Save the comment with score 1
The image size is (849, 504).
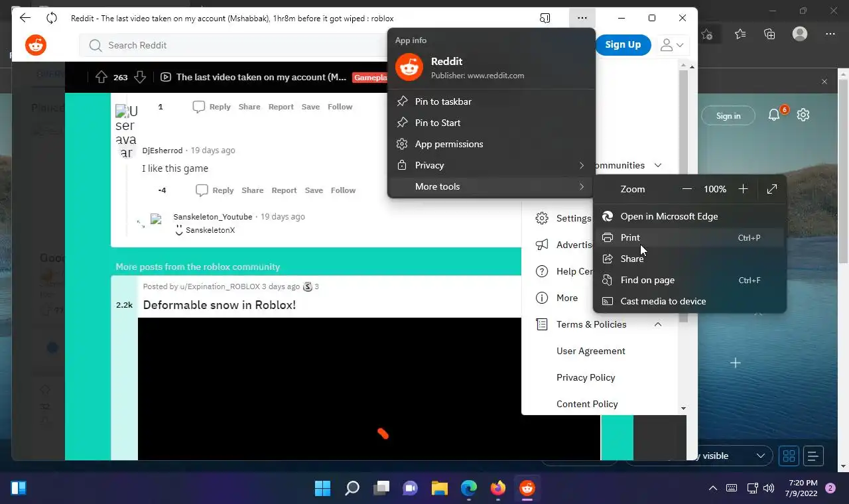(x=310, y=107)
